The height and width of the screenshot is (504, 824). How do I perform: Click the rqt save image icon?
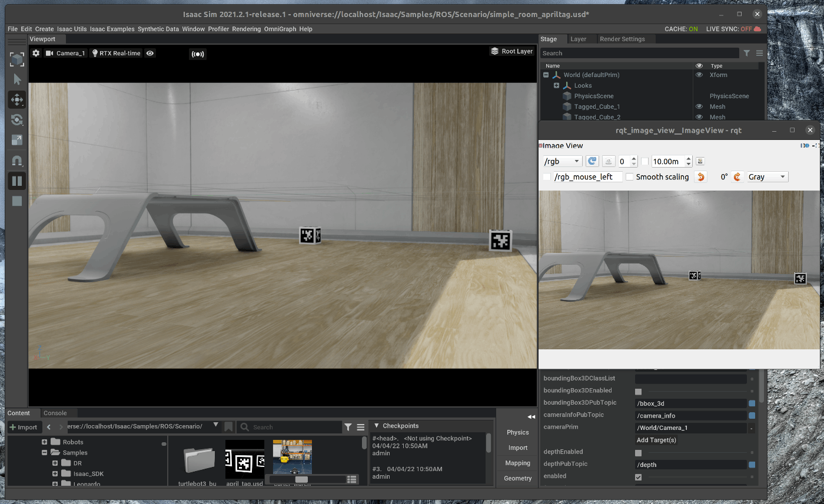point(700,161)
